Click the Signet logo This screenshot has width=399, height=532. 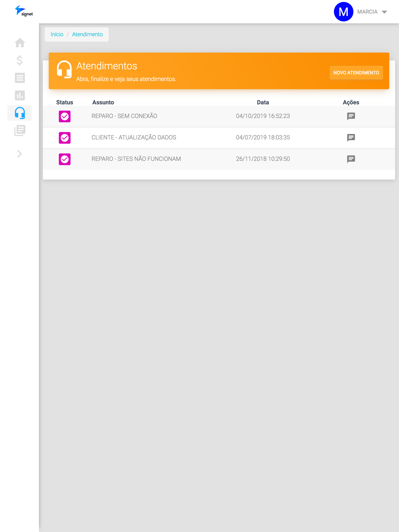tap(24, 11)
